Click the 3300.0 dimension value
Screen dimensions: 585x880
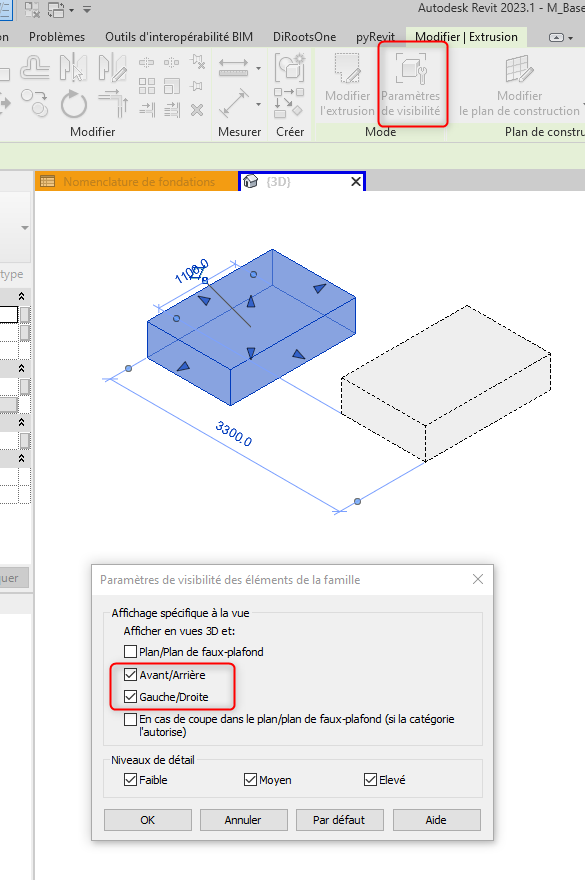point(234,434)
